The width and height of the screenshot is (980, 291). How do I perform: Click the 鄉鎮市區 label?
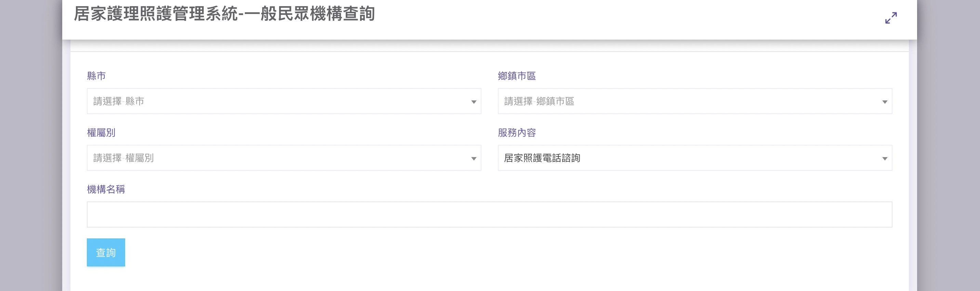point(517,76)
